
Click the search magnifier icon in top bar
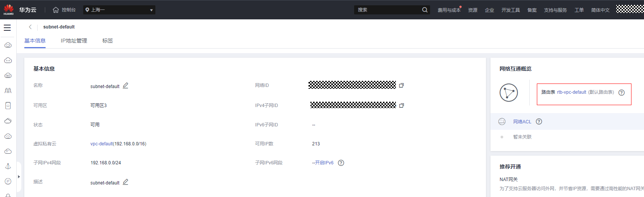[425, 10]
